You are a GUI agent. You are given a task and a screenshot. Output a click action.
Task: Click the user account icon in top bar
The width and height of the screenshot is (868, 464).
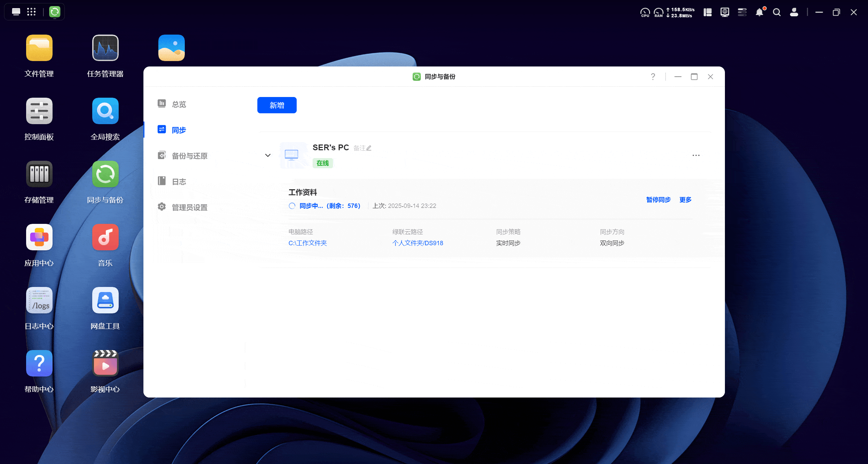tap(794, 13)
